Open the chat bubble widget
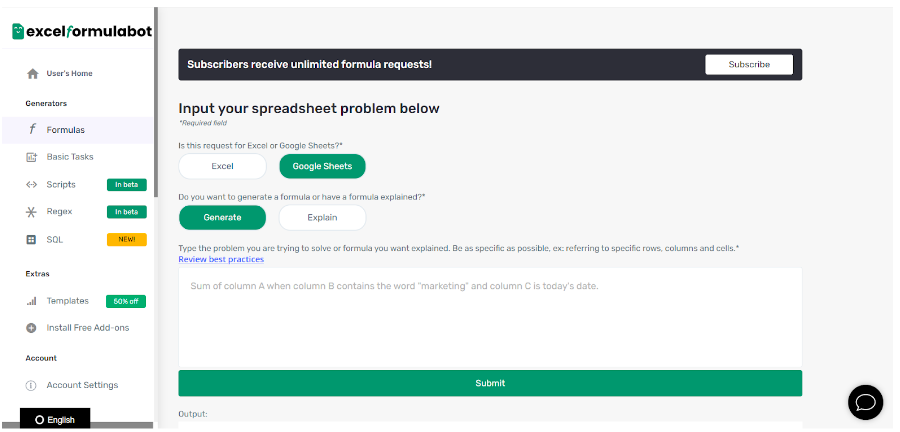The height and width of the screenshot is (432, 900). coord(865,402)
